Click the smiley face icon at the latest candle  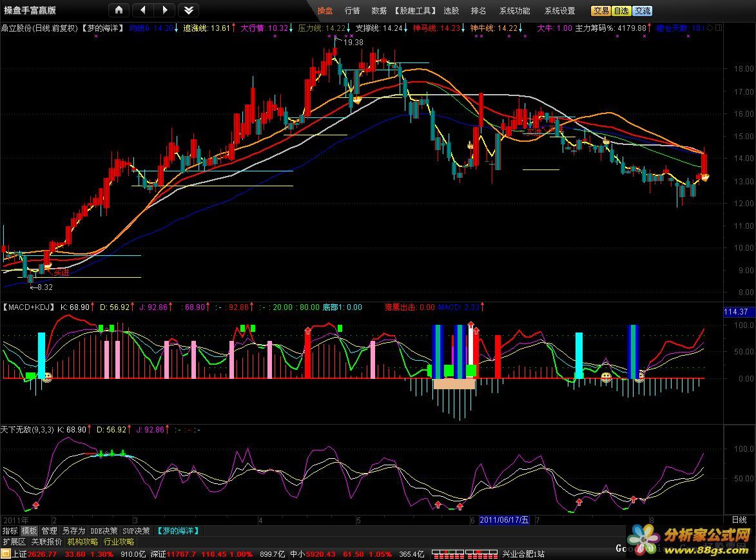click(x=705, y=177)
